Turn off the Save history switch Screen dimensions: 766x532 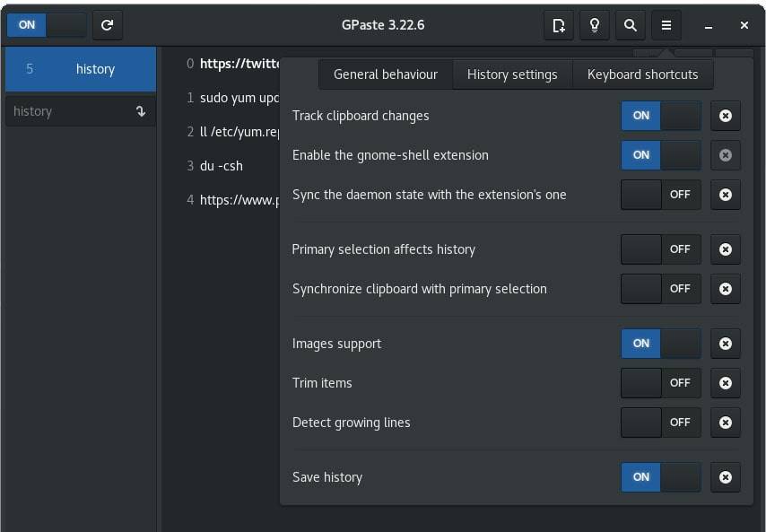point(661,477)
